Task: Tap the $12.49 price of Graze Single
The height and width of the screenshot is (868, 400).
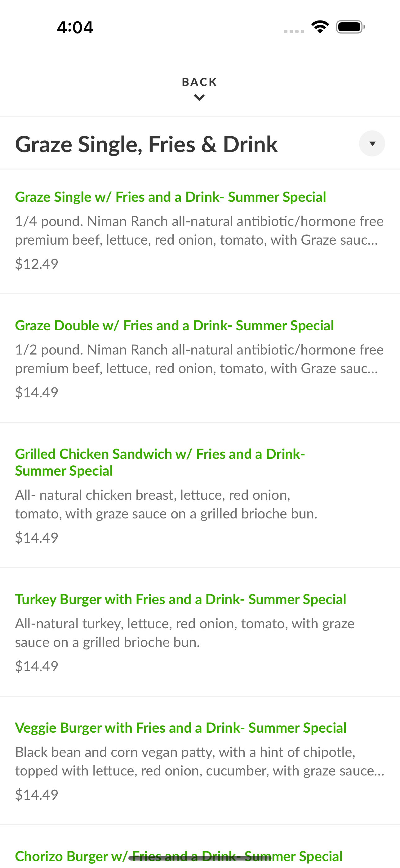Action: [x=37, y=264]
